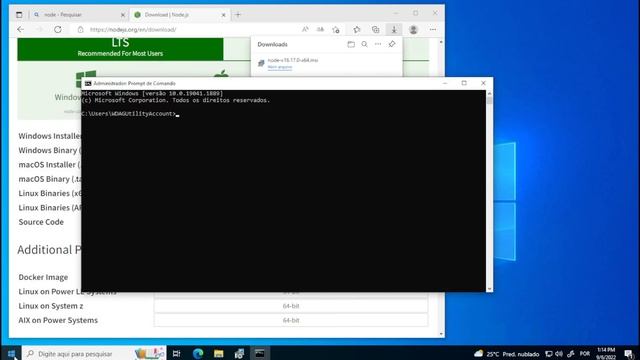Click Command Prompt scrollbar down arrow
Image resolution: width=640 pixels, height=360 pixels.
(x=489, y=289)
